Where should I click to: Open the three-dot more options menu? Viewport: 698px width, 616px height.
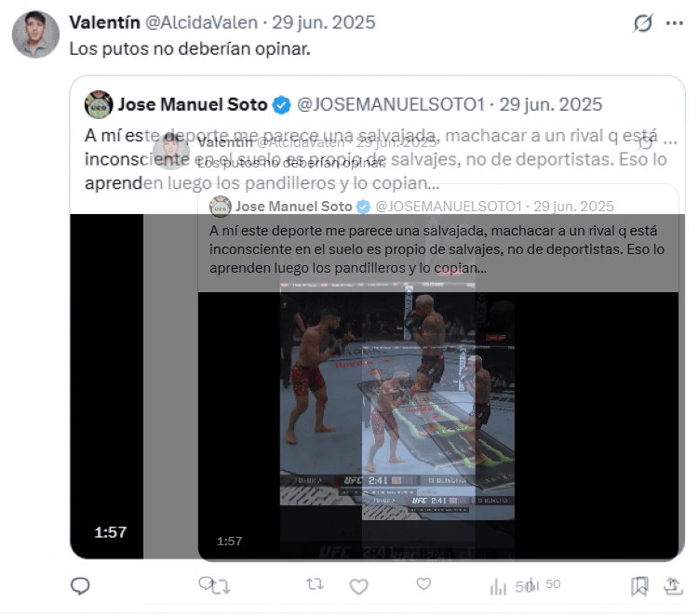pos(675,23)
